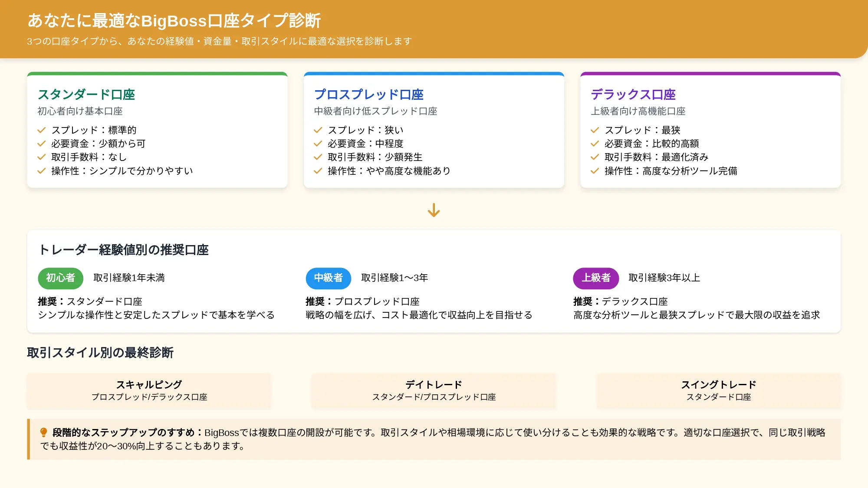Click the プロスプレッド/デラックス口座 label under スキャルピング

click(x=149, y=397)
